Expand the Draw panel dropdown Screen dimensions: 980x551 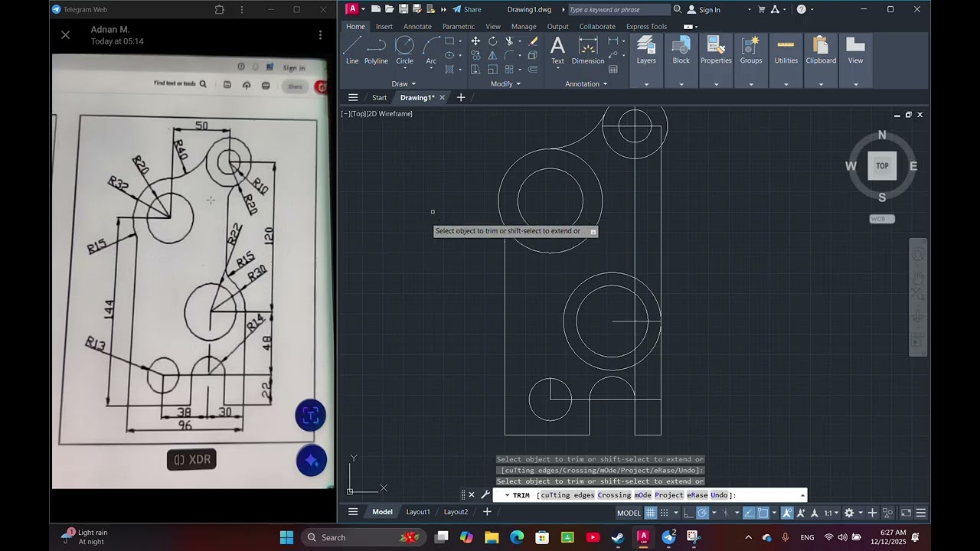(x=403, y=84)
